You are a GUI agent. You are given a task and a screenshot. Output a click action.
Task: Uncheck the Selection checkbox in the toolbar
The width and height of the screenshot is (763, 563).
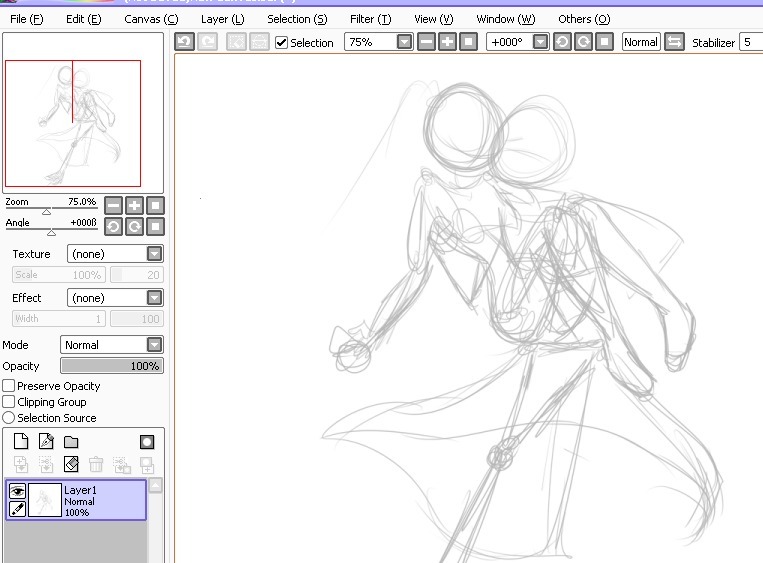[x=281, y=42]
